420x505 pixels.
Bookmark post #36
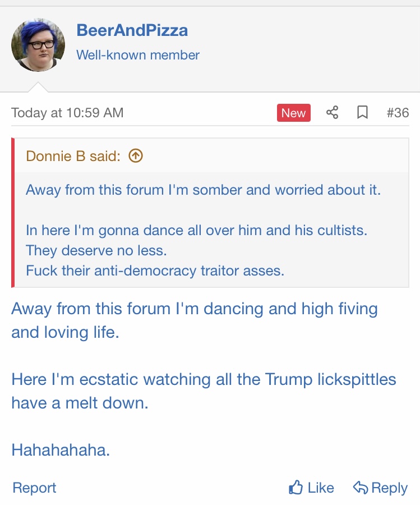[x=363, y=113]
